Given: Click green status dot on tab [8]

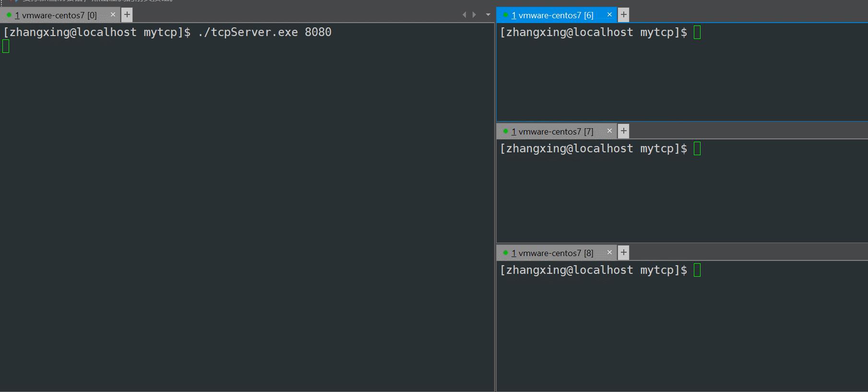Looking at the screenshot, I should tap(505, 253).
